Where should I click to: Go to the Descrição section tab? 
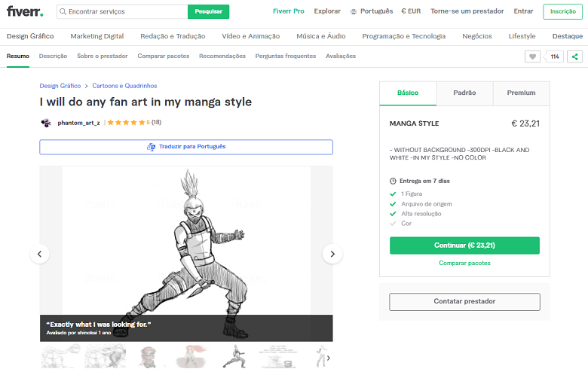53,56
